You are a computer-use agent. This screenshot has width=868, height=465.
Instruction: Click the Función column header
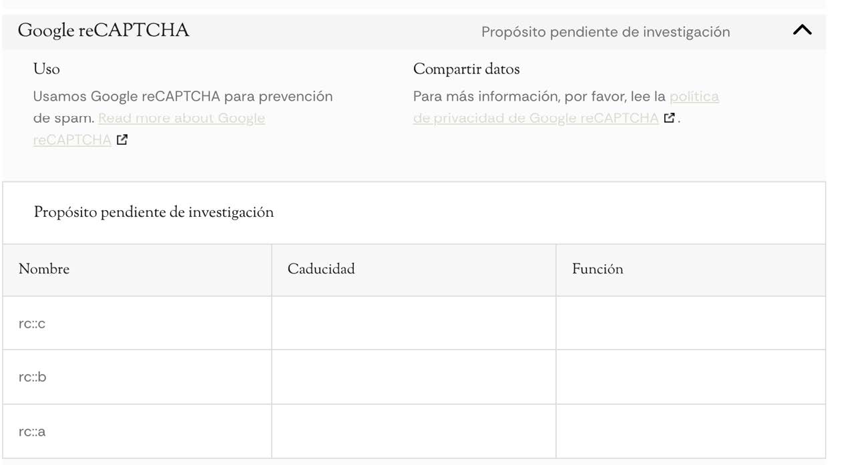pyautogui.click(x=598, y=270)
